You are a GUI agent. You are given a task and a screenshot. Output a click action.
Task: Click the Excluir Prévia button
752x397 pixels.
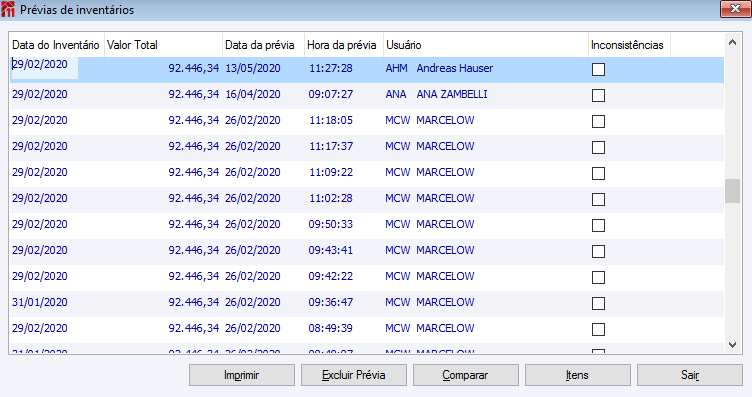[354, 375]
